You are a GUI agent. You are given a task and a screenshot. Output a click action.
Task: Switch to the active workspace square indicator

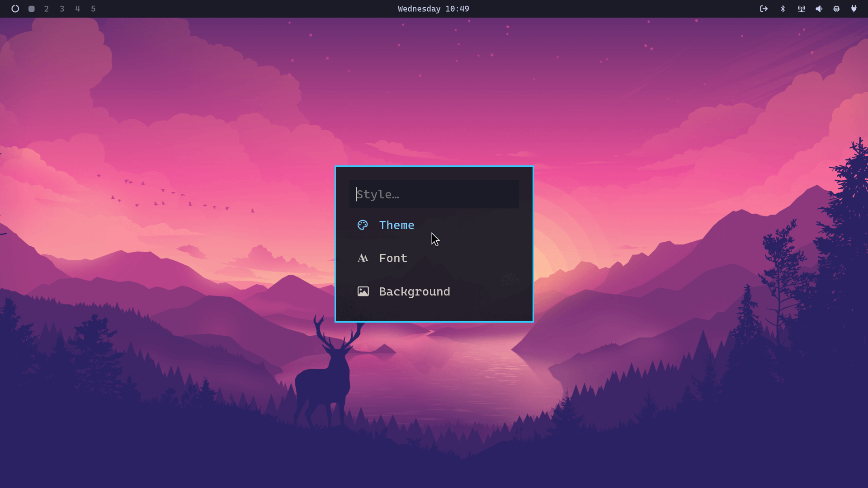(x=32, y=9)
